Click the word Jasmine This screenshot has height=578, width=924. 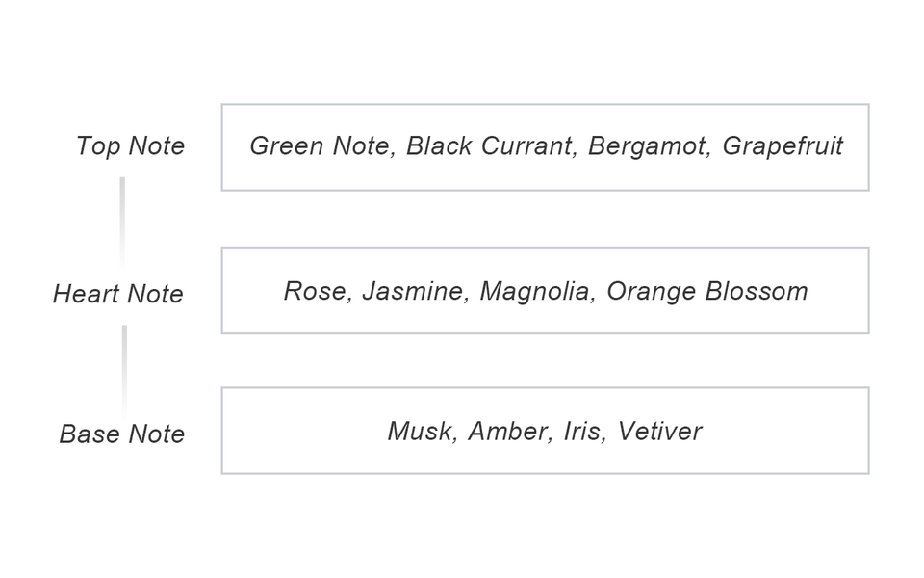(x=412, y=292)
